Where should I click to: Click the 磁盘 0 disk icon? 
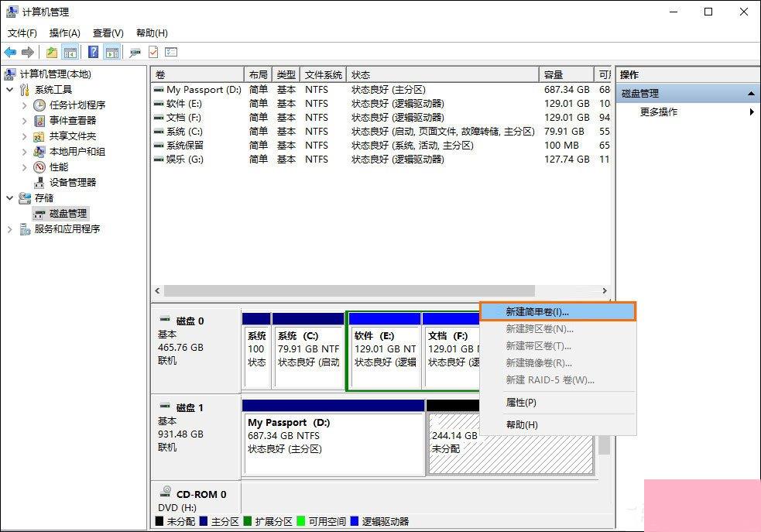click(x=165, y=320)
